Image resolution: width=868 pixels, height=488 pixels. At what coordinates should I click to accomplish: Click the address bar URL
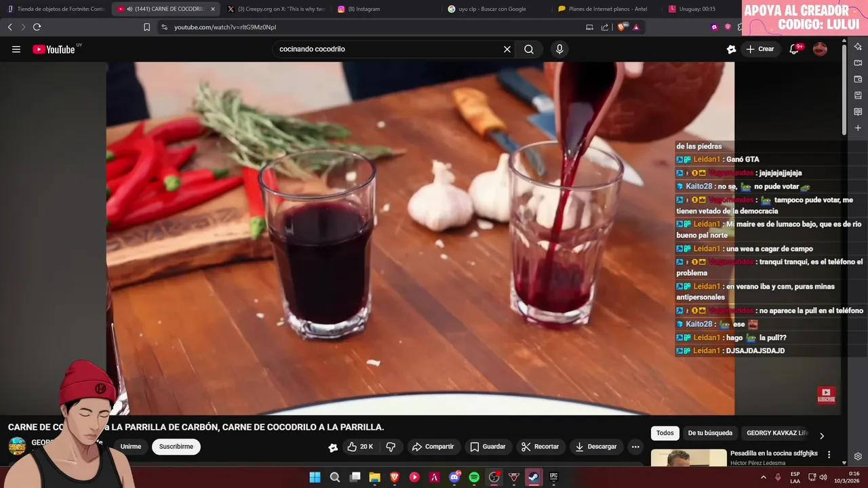225,27
